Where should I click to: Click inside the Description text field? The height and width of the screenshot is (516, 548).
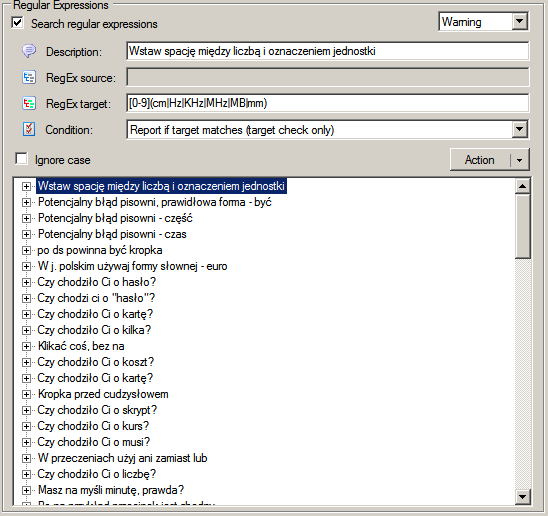(327, 51)
